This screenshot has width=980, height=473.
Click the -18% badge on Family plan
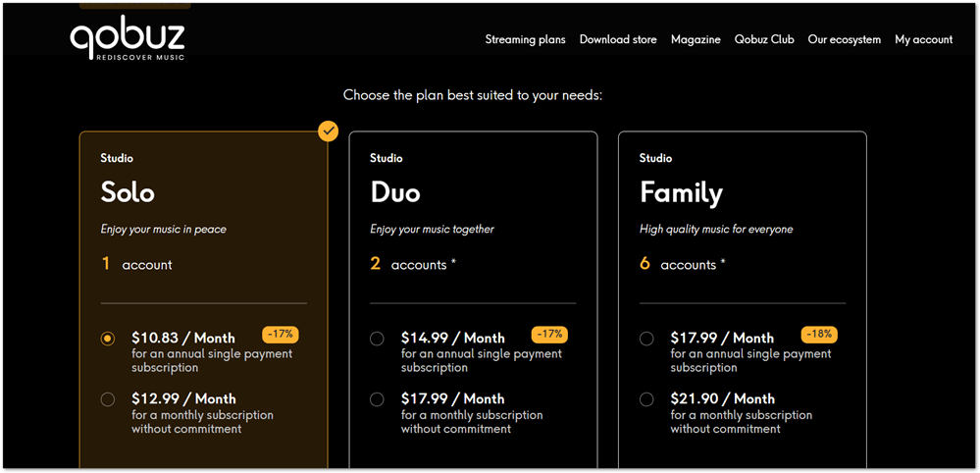coord(819,335)
